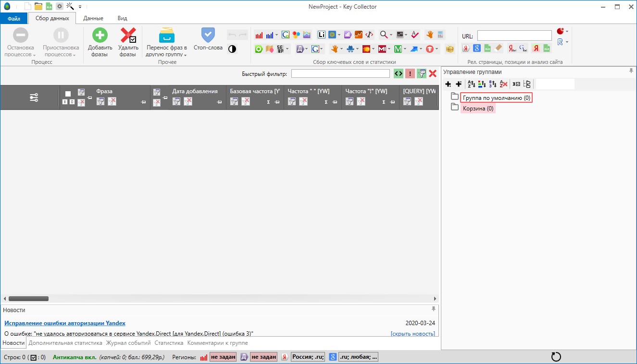Image resolution: width=637 pixels, height=364 pixels.
Task: Click the blue Google g icon under URL
Action: click(476, 48)
